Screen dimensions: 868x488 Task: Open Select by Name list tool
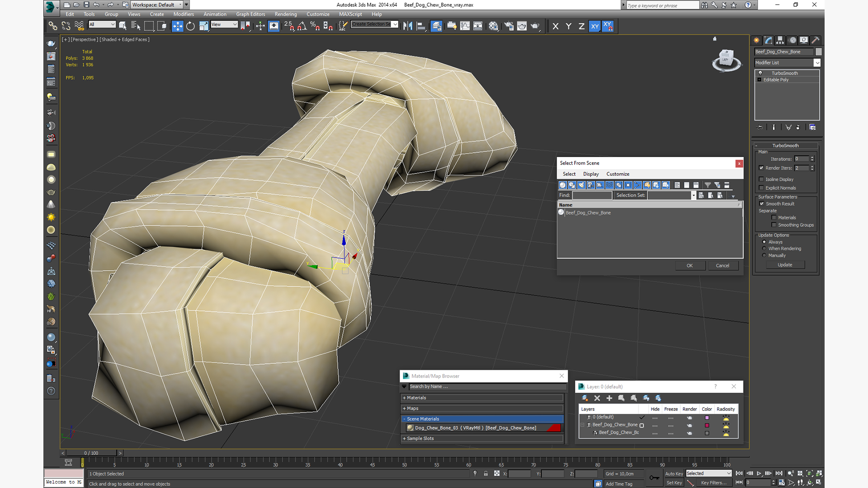click(x=135, y=26)
